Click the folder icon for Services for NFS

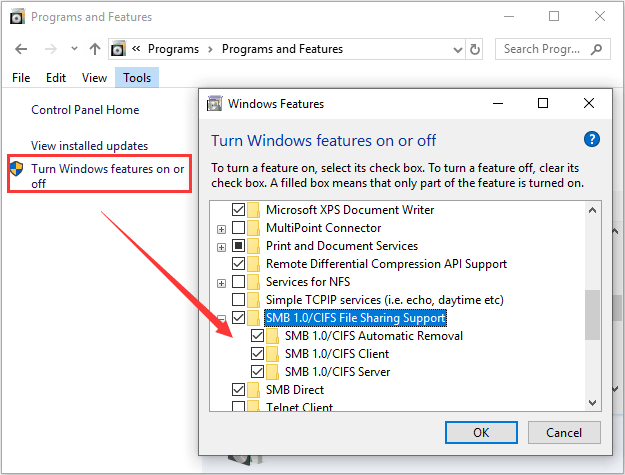coord(254,281)
